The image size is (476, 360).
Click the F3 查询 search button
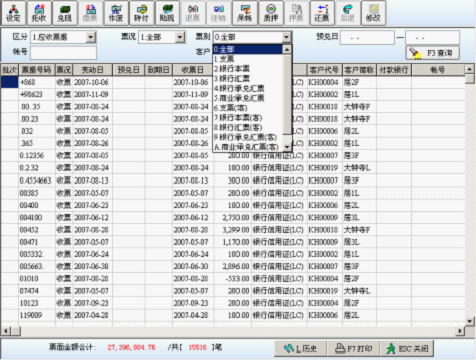coord(433,53)
